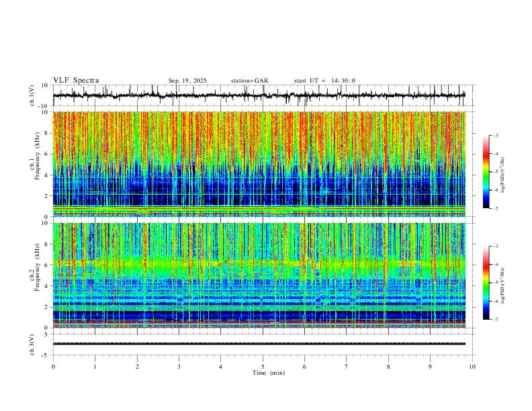Click the '-5' tick on upper color bar

(x=495, y=172)
